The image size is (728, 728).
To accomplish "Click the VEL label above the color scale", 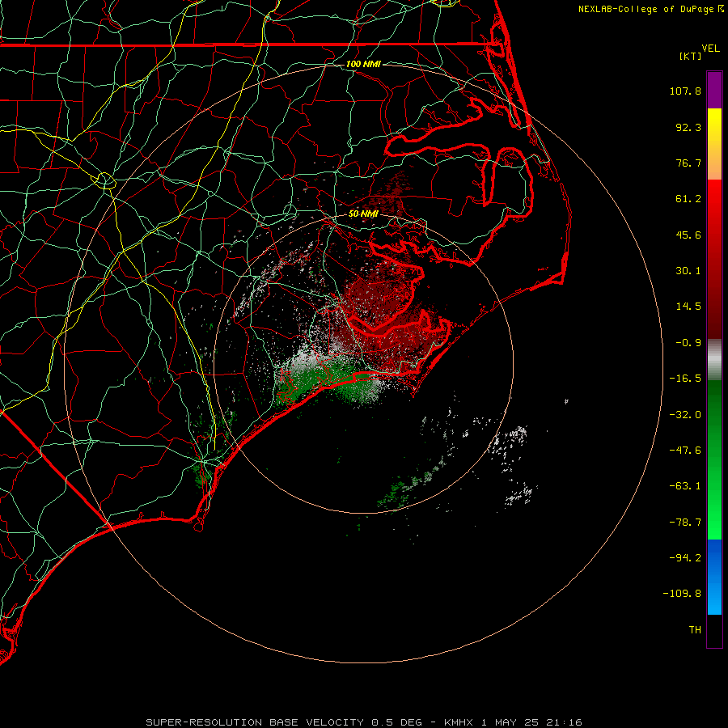I will (710, 48).
